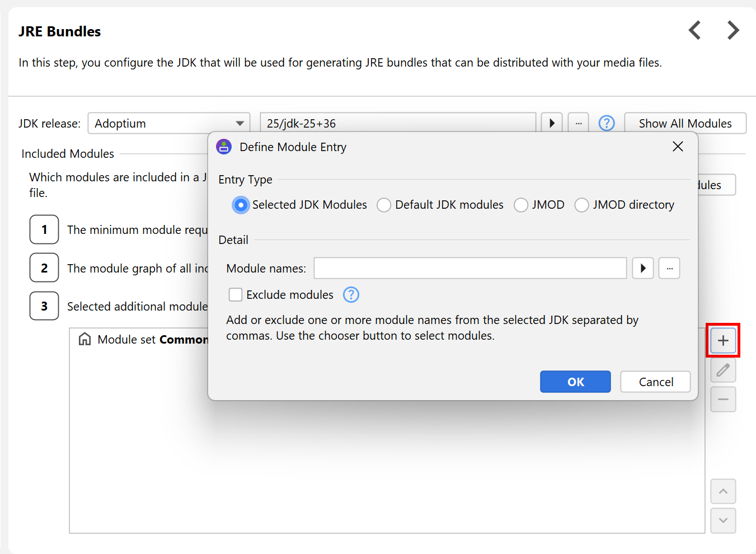Enable the Exclude modules checkbox
The width and height of the screenshot is (756, 554).
coord(236,295)
